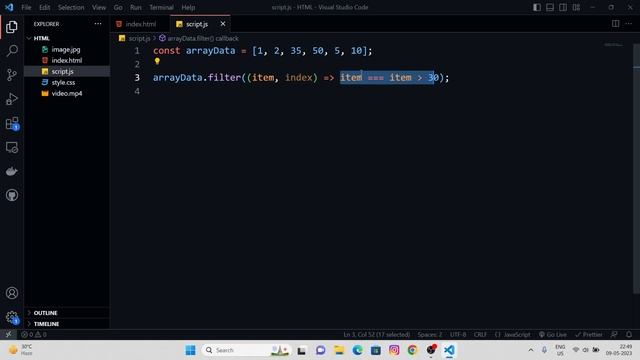Open the Go menu

[x=118, y=7]
